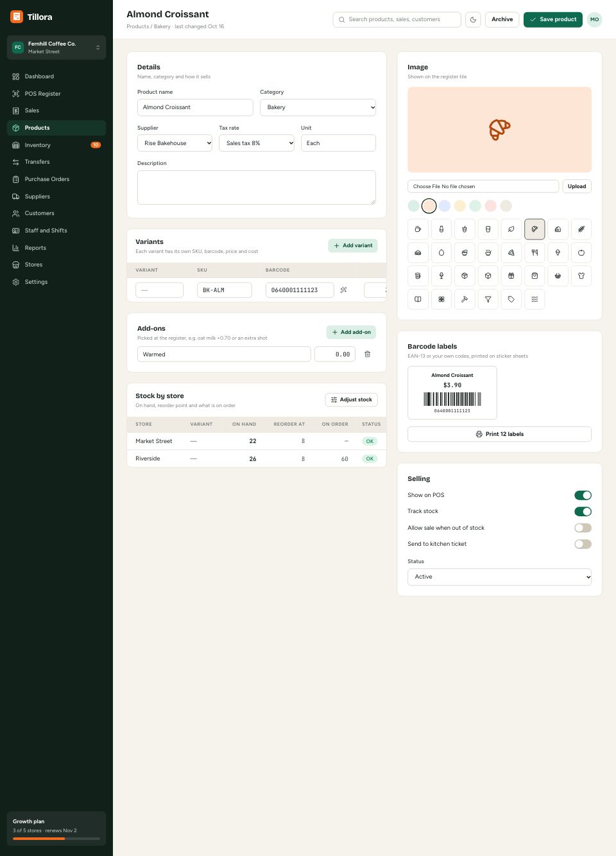
Task: Open Settings in the sidebar
Action: (x=56, y=282)
